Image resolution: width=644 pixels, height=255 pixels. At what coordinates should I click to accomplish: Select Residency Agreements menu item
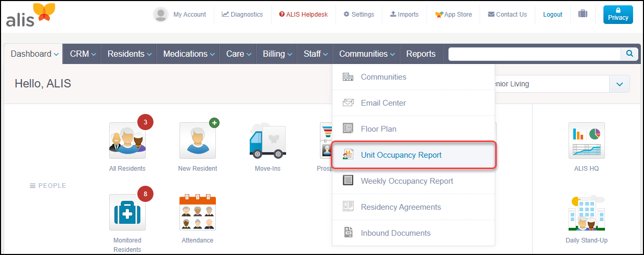point(414,207)
